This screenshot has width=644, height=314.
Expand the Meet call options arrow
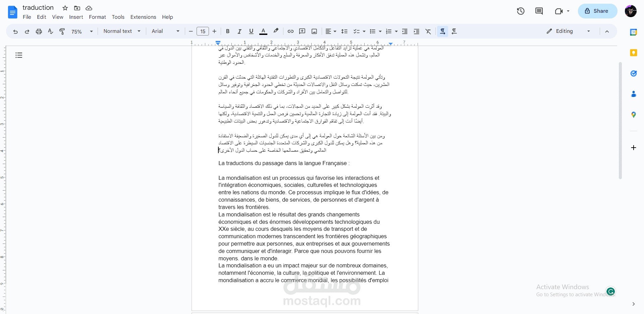pyautogui.click(x=568, y=11)
